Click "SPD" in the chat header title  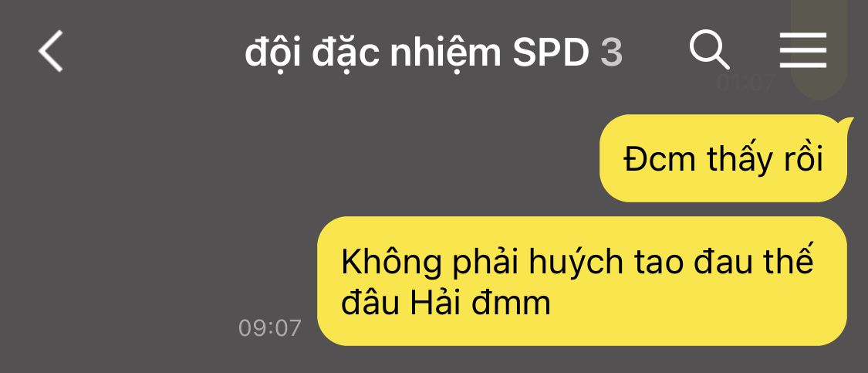pyautogui.click(x=552, y=53)
